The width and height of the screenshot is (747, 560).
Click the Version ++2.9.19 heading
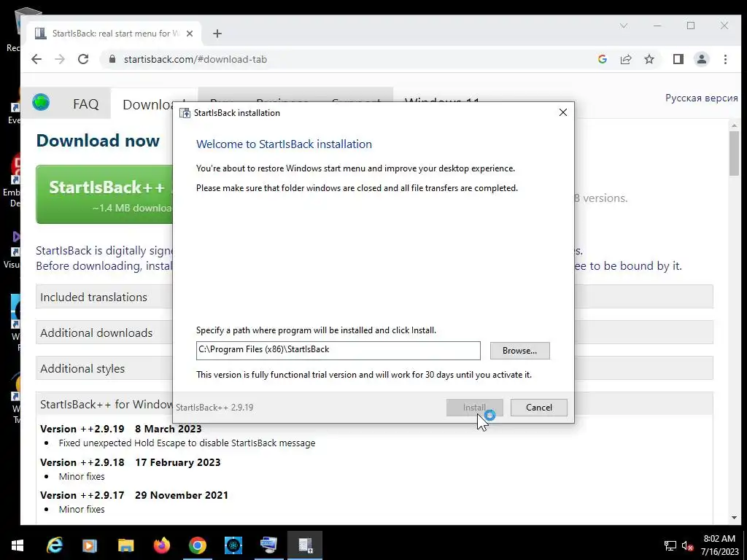121,429
